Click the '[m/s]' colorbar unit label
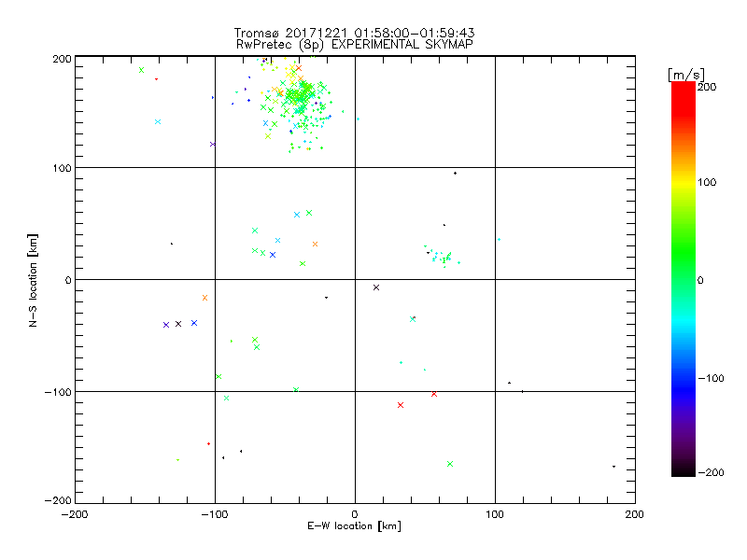Screen dimensions: 747x560 pyautogui.click(x=686, y=75)
